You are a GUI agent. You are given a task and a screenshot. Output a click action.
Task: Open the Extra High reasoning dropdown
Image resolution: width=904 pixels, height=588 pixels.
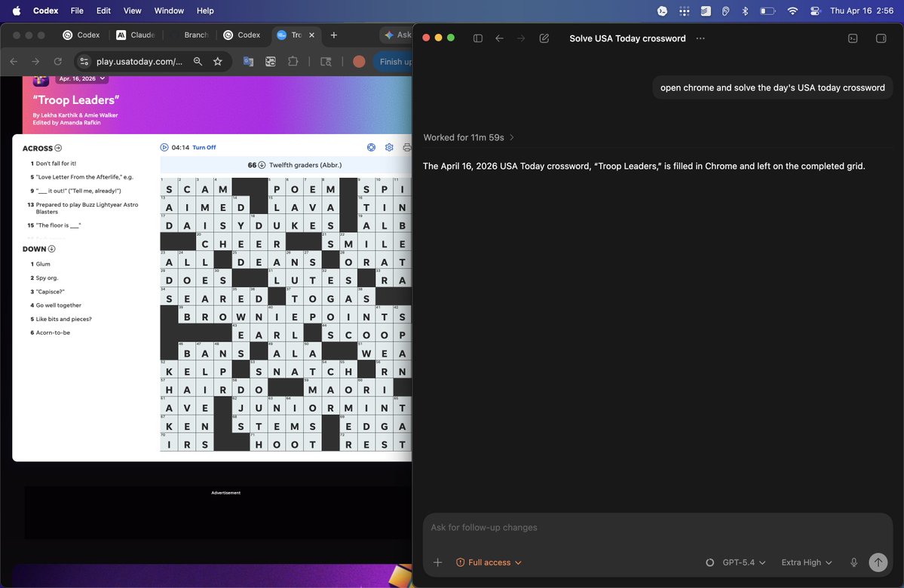tap(807, 562)
